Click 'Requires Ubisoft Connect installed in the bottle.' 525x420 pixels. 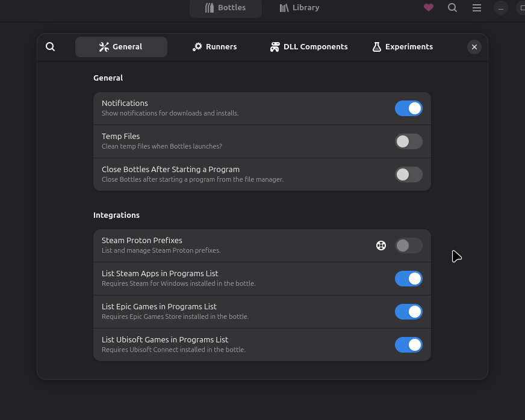(x=173, y=350)
